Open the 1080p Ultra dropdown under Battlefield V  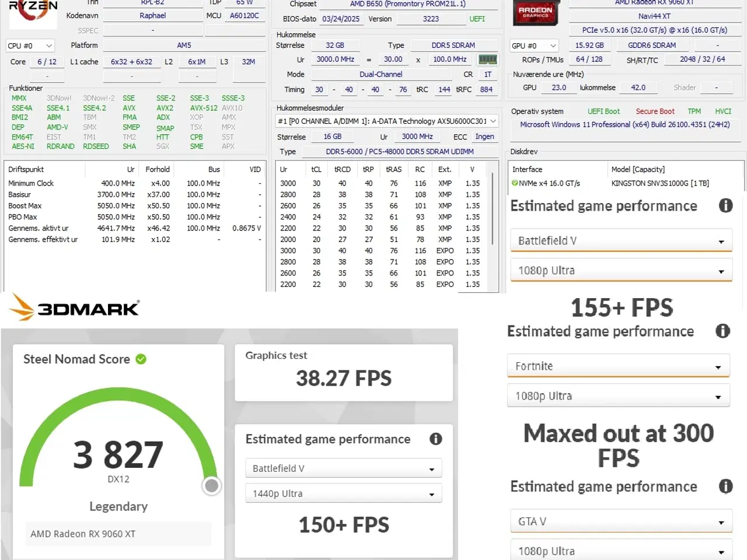coord(621,271)
